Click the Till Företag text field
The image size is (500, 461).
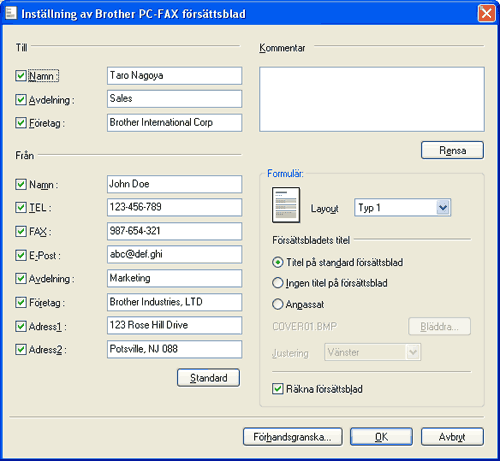click(174, 123)
